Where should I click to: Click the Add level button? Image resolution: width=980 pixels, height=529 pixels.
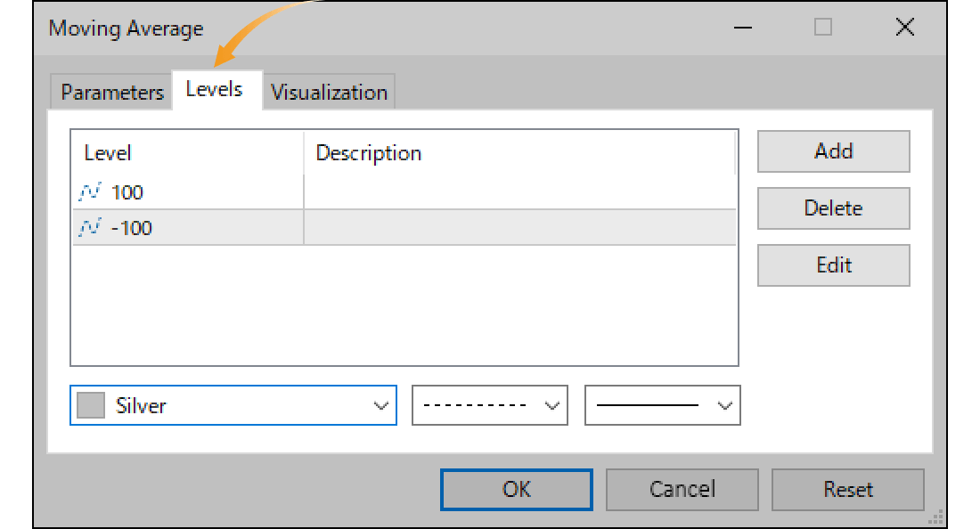(833, 151)
